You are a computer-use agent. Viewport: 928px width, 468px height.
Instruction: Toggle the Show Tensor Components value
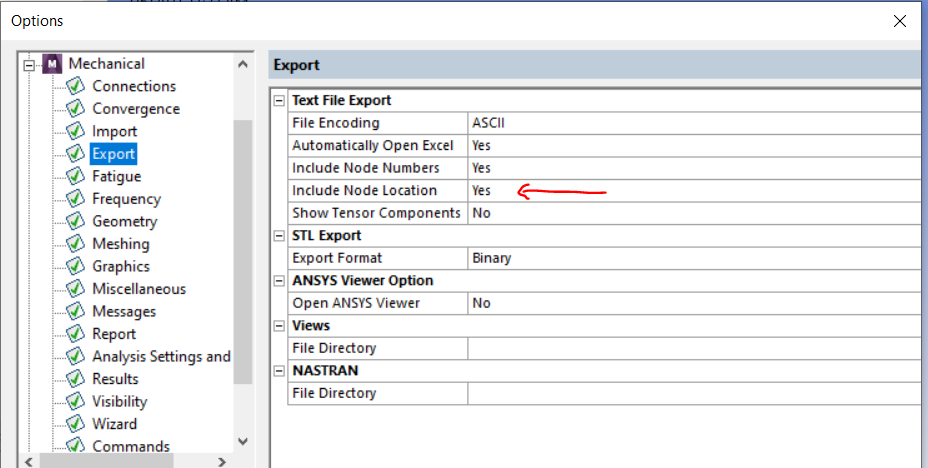tap(692, 213)
